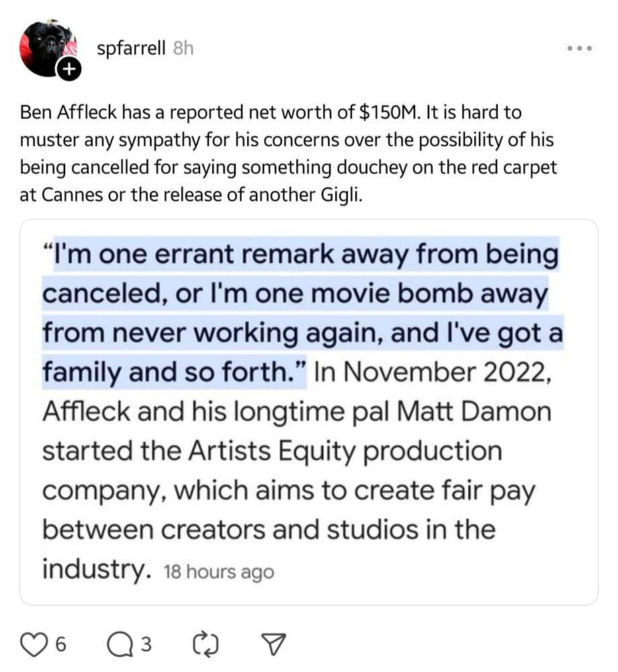Share the post with the paper plane icon
This screenshot has height=672, width=618.
[273, 645]
